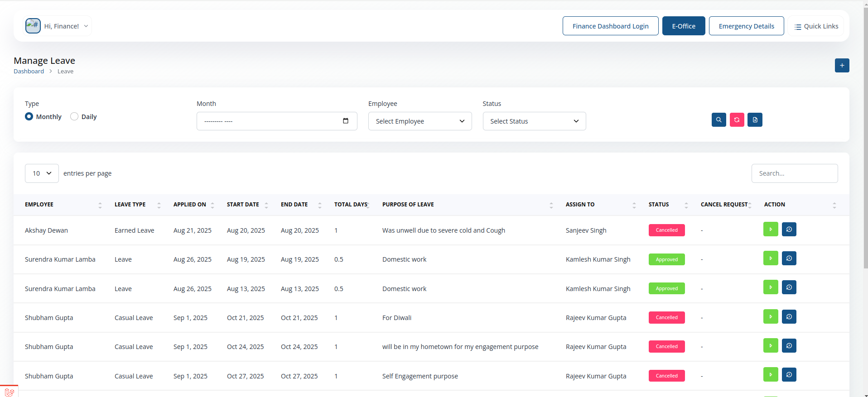Click the blue plus add-leave button

[842, 65]
